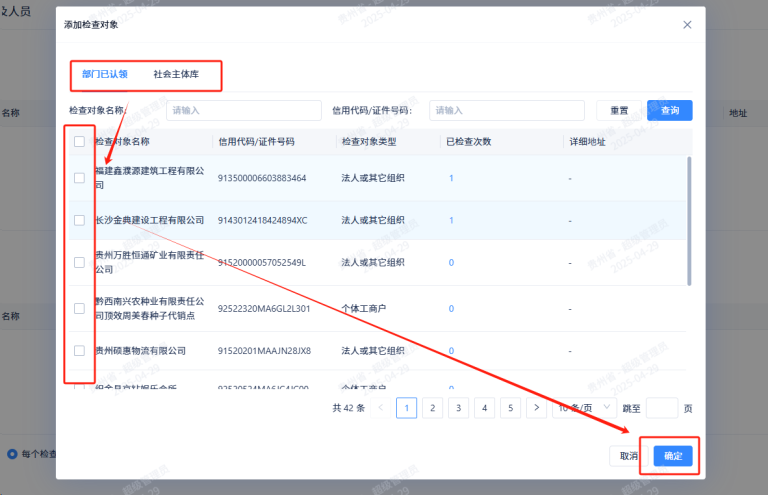Select page 1 in pagination
The width and height of the screenshot is (768, 495).
[407, 408]
